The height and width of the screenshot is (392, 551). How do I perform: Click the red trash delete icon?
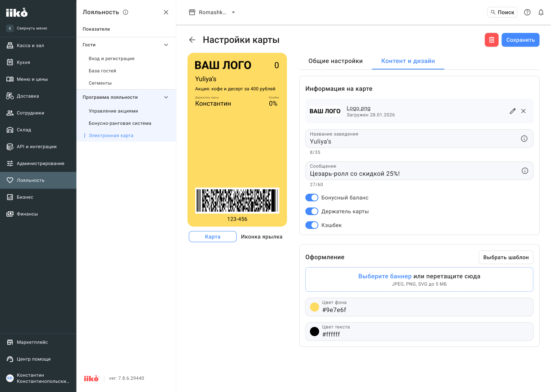coord(491,40)
